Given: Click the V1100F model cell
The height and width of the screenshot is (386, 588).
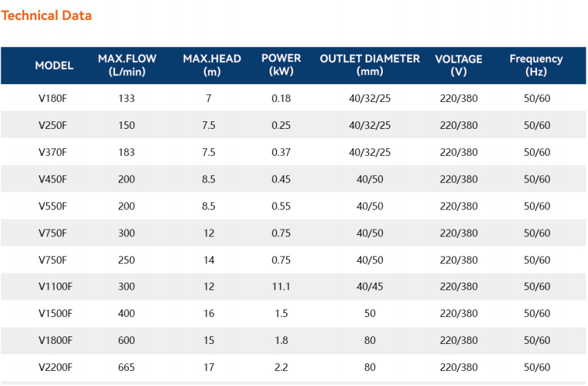Looking at the screenshot, I should 56,287.
